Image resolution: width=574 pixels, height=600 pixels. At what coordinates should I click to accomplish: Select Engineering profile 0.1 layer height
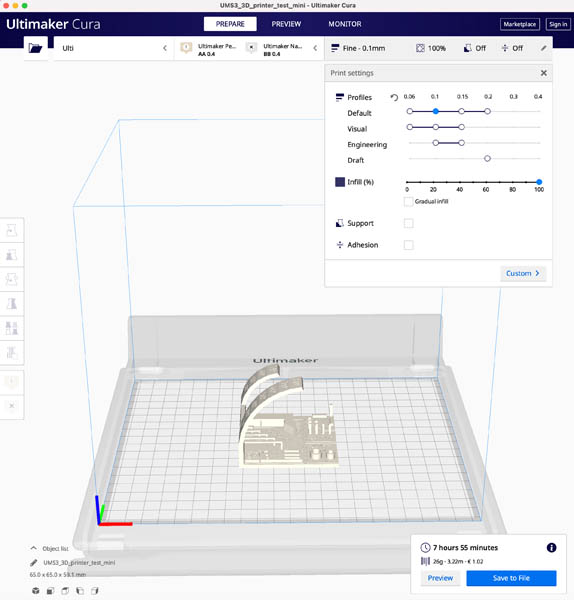pos(435,143)
